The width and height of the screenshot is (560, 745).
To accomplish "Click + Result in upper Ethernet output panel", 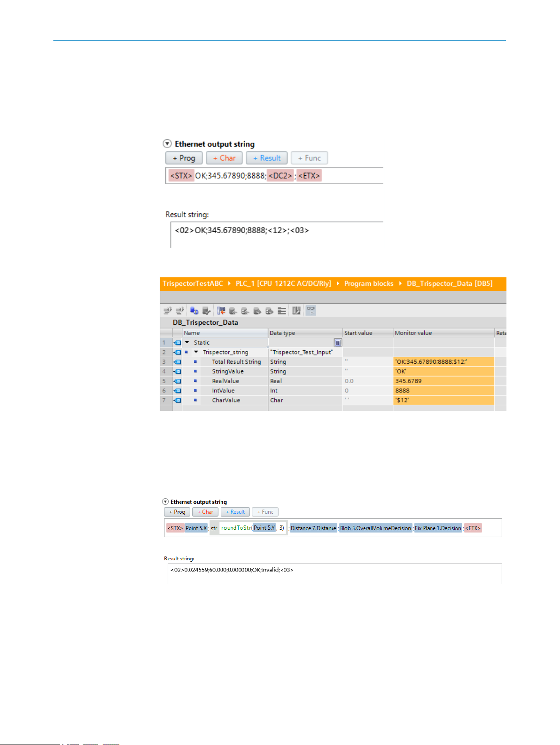I will [x=267, y=158].
